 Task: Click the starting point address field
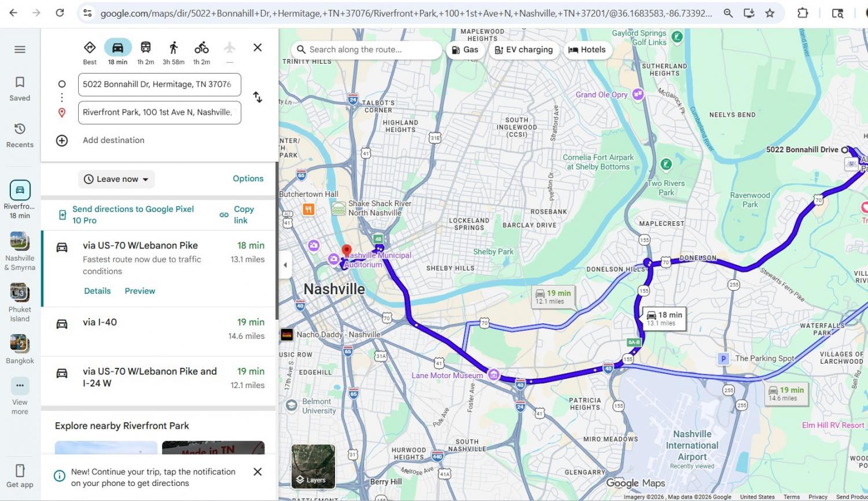click(159, 85)
